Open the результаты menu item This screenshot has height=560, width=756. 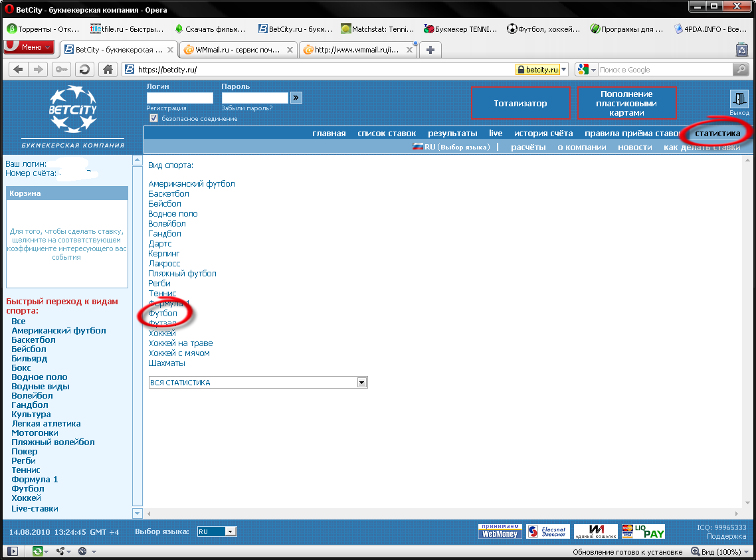[452, 134]
